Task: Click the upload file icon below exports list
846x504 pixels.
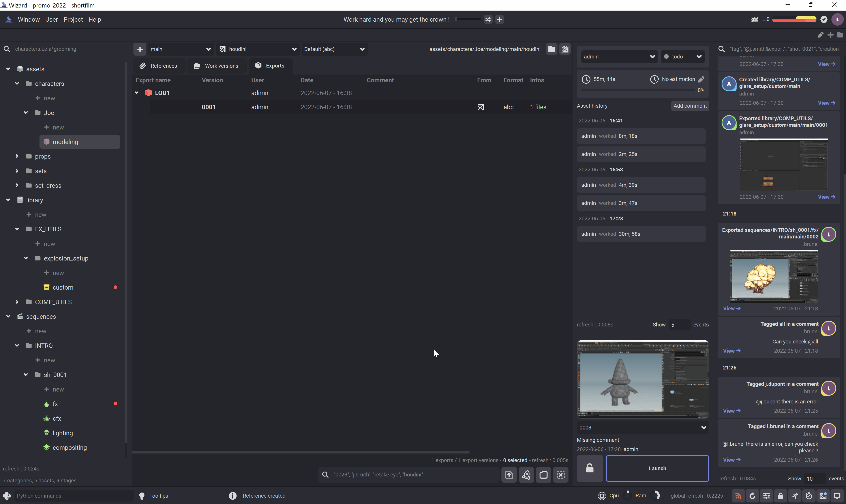Action: click(x=509, y=474)
